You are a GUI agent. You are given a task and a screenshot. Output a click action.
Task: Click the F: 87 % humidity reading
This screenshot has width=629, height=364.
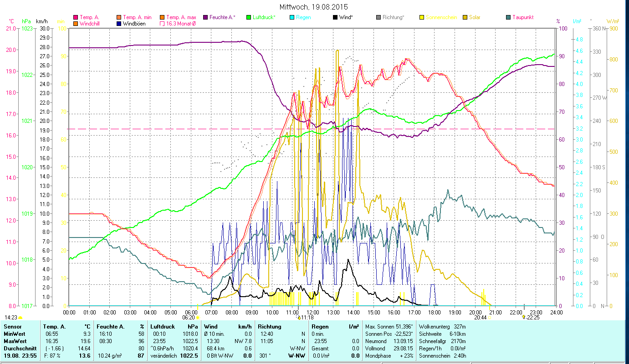coord(52,356)
